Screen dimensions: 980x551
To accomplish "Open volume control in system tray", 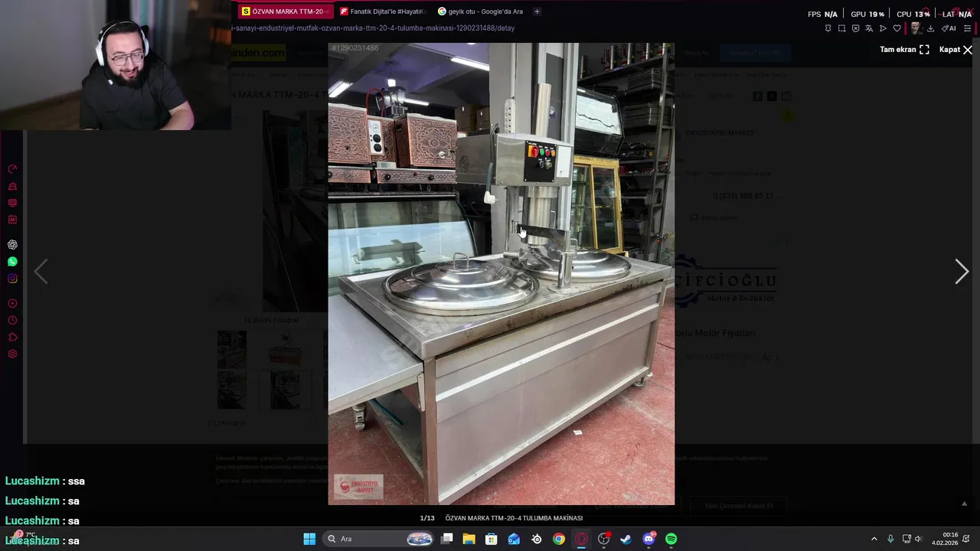I will [918, 539].
